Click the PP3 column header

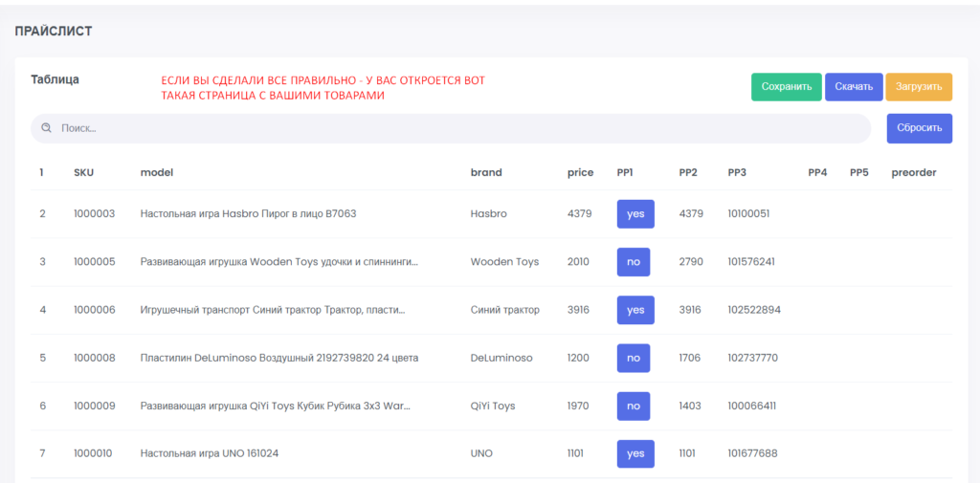738,173
